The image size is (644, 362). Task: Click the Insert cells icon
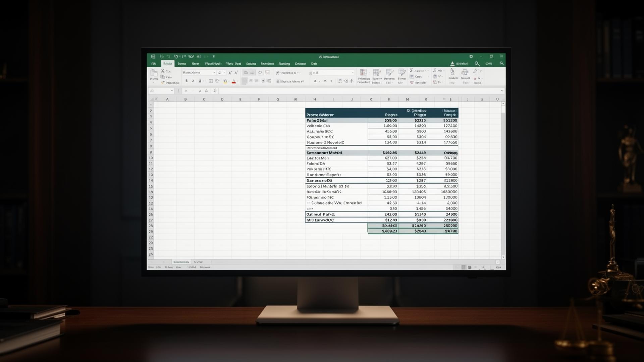click(x=402, y=72)
